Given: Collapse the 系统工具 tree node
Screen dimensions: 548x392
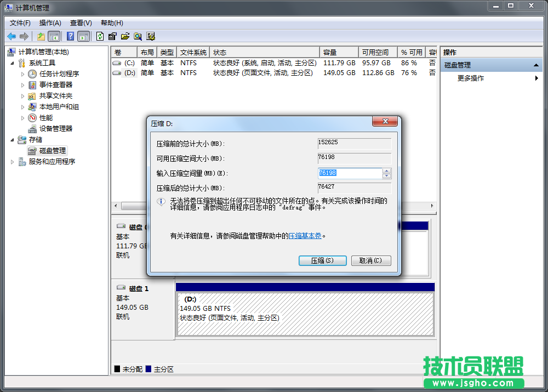Looking at the screenshot, I should pos(12,63).
